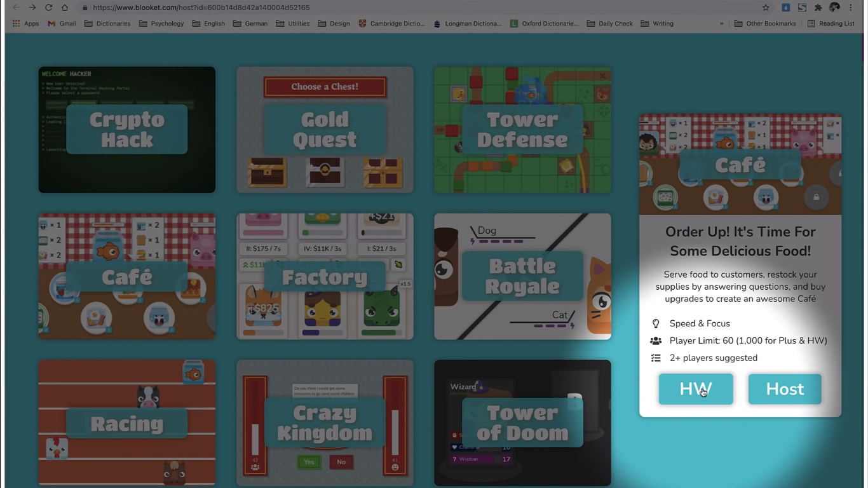Image resolution: width=868 pixels, height=488 pixels.
Task: Open the Dictionaries bookmarks folder
Action: [107, 24]
